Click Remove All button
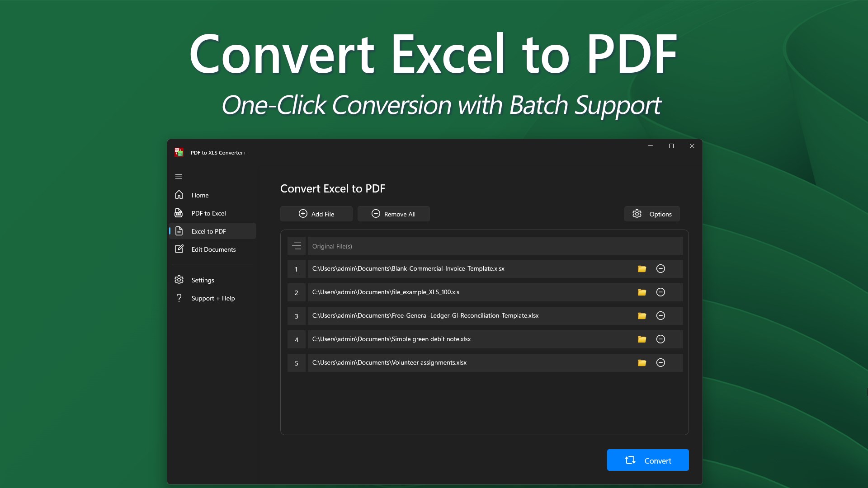Viewport: 868px width, 488px height. tap(394, 214)
